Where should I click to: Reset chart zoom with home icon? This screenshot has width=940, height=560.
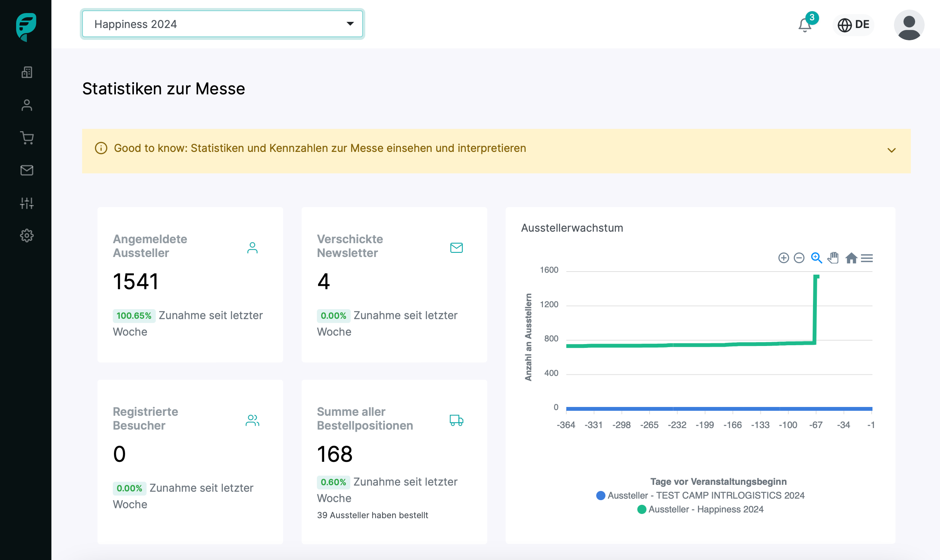[851, 258]
